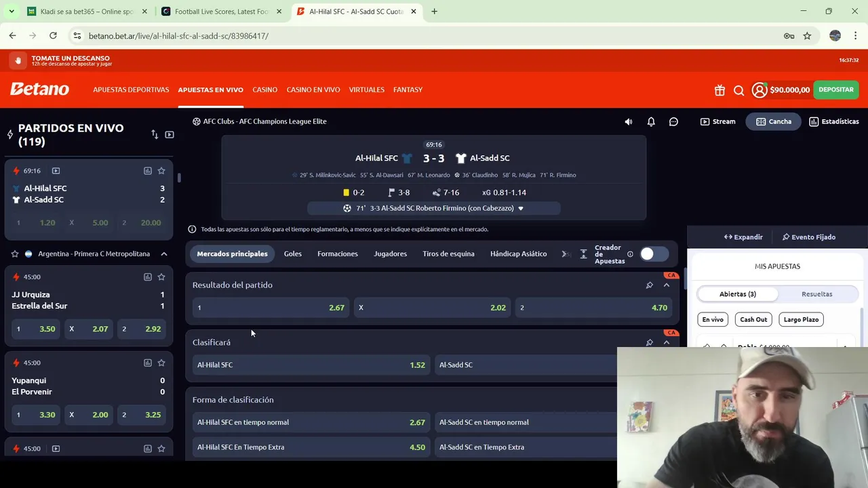Select Resueltas bets tab

coord(817,294)
